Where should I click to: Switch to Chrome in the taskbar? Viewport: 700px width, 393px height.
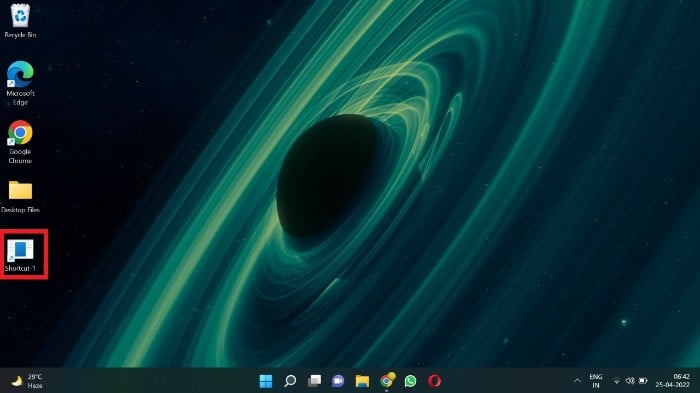[x=387, y=380]
